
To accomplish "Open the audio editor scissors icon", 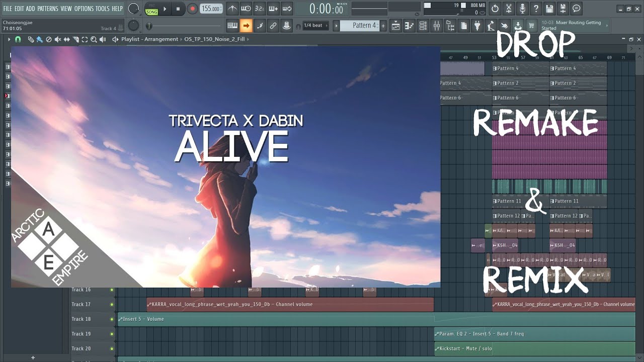I will [509, 9].
